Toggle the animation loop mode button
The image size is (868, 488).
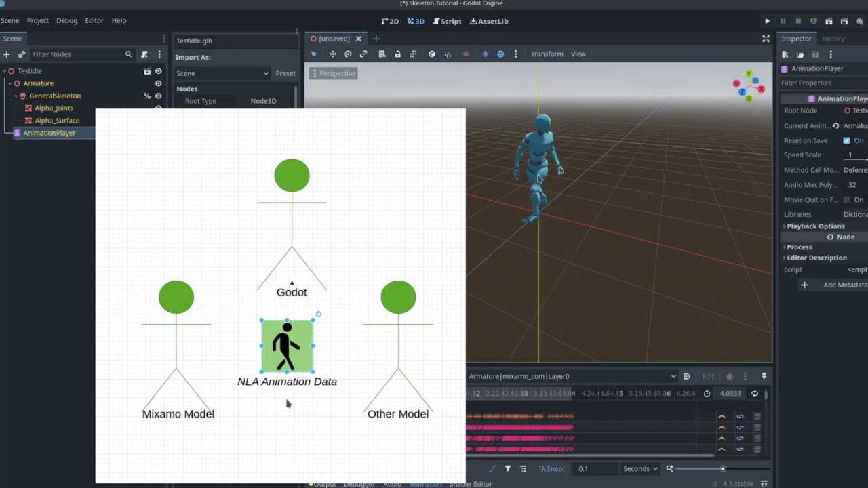point(754,393)
